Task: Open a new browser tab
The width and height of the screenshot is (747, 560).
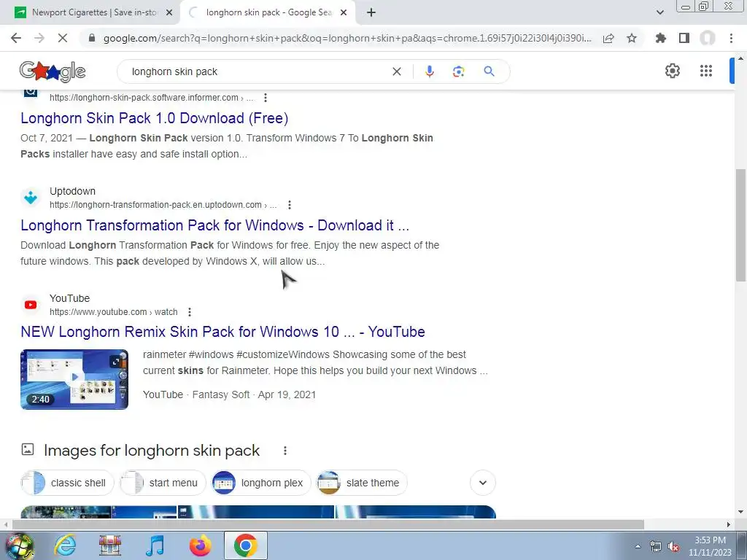Action: [x=371, y=12]
